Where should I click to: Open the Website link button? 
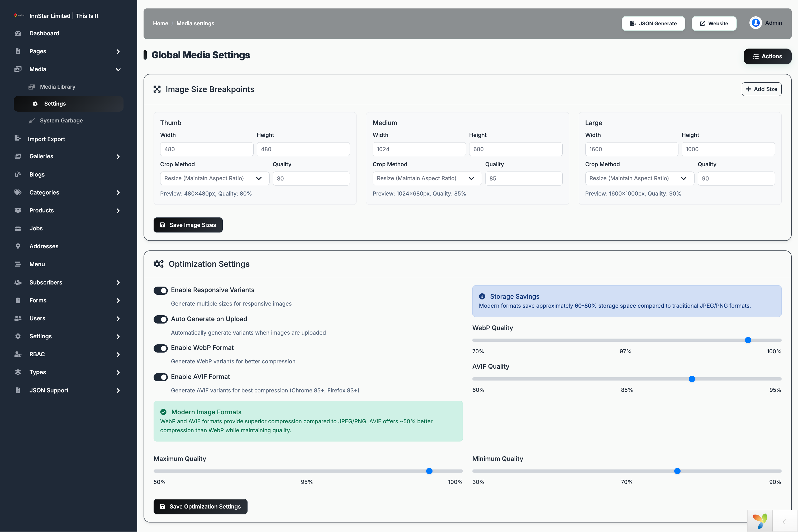point(714,23)
